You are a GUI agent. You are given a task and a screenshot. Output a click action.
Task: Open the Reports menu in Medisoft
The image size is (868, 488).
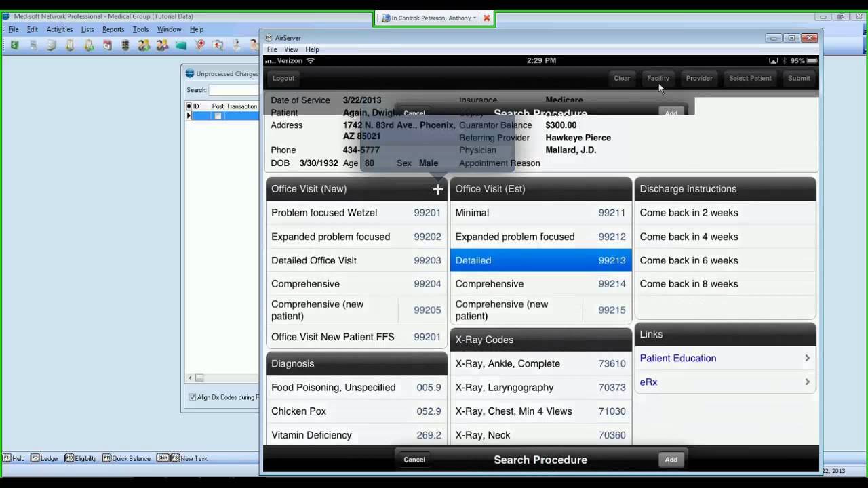pos(113,30)
